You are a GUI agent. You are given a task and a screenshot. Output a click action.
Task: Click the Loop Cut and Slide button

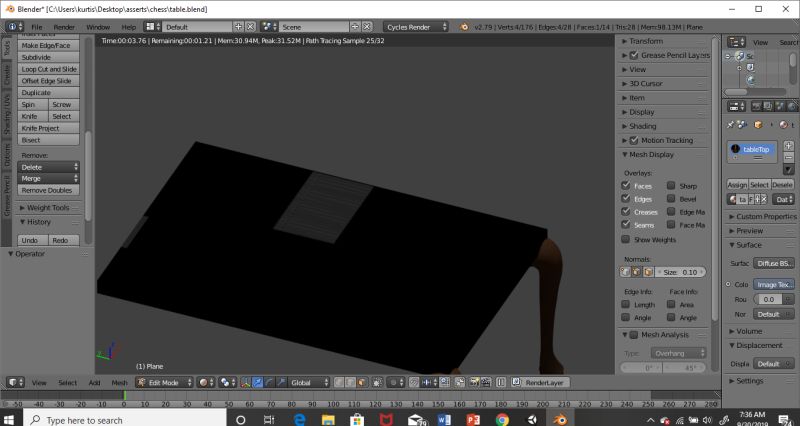click(48, 69)
